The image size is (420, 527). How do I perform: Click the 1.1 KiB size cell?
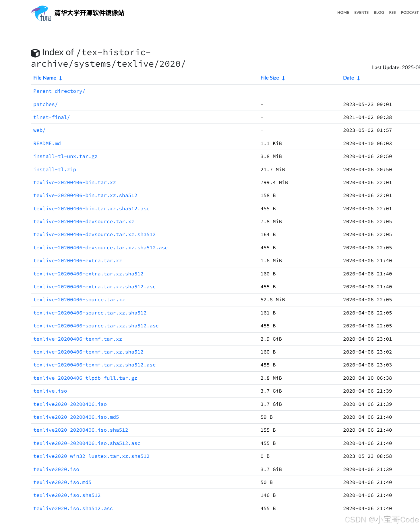(271, 143)
